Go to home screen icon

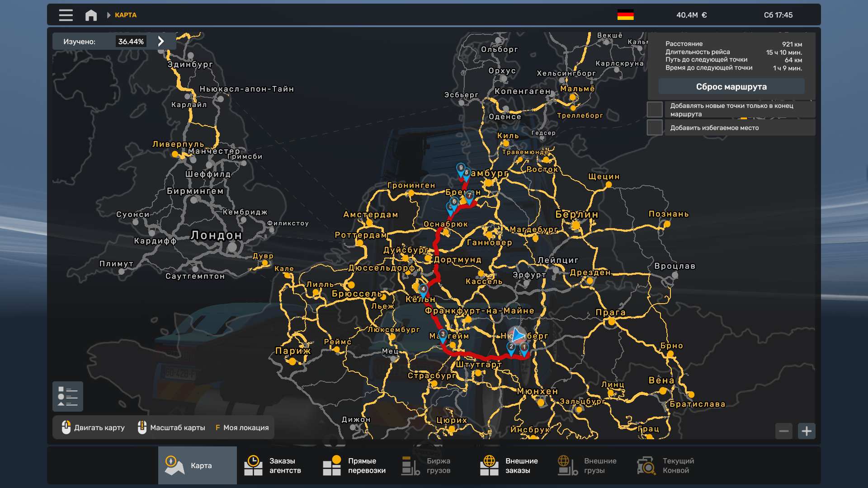91,15
